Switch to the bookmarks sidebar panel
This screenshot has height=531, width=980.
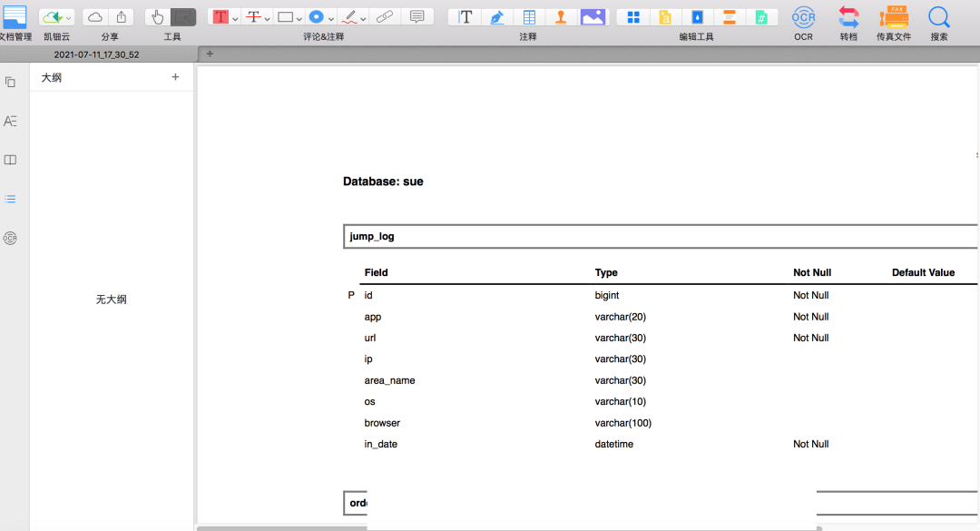pos(10,160)
